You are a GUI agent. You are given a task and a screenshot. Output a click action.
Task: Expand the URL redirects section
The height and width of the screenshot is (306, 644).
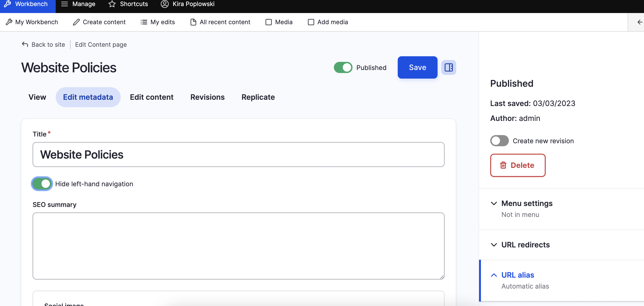pyautogui.click(x=526, y=245)
